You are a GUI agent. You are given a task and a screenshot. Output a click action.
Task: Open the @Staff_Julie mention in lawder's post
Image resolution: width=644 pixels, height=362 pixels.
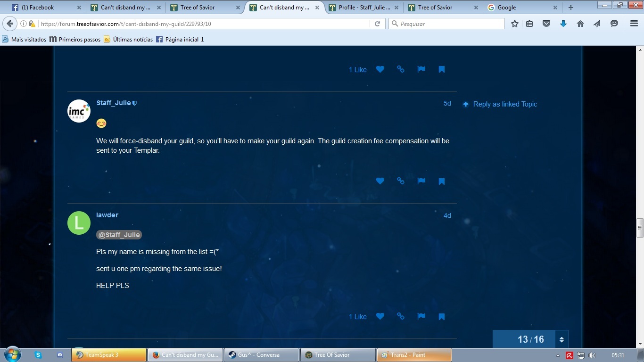(x=119, y=235)
